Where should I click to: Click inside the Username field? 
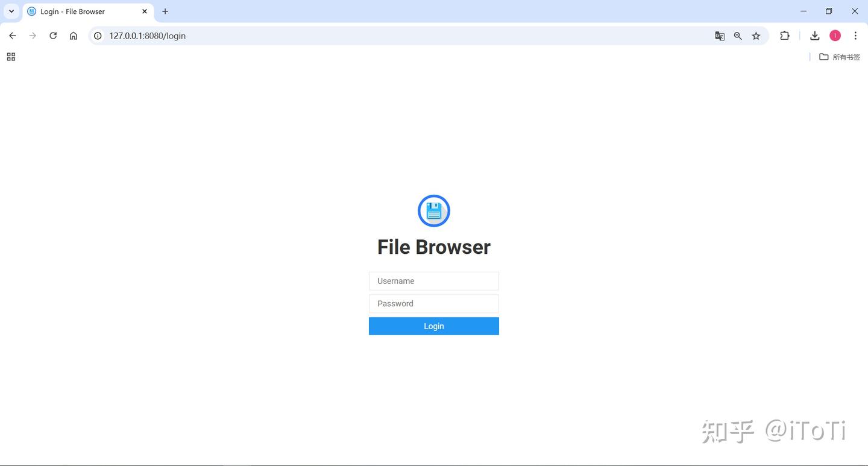coord(433,280)
